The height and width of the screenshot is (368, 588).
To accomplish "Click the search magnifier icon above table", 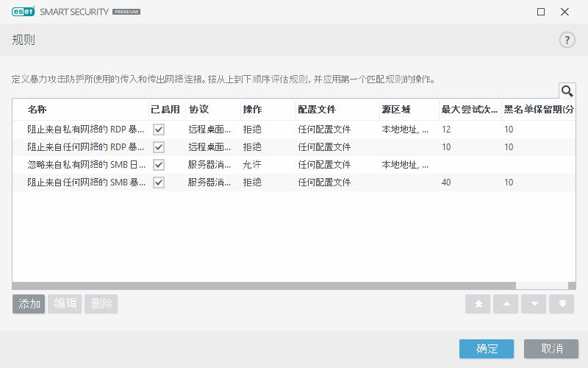I will [x=567, y=91].
